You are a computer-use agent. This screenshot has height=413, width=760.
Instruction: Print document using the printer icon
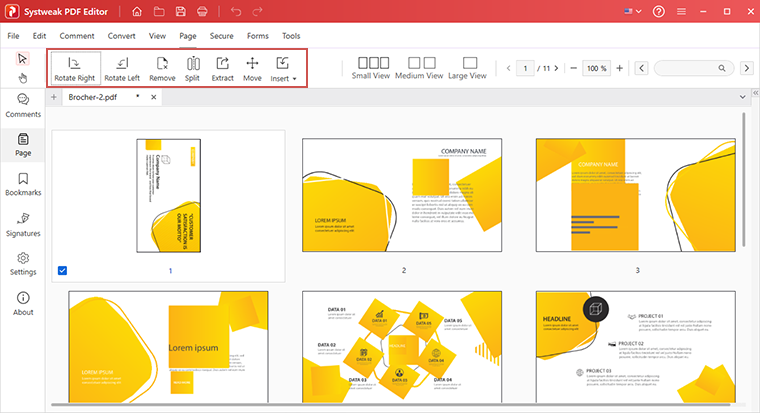click(x=202, y=12)
